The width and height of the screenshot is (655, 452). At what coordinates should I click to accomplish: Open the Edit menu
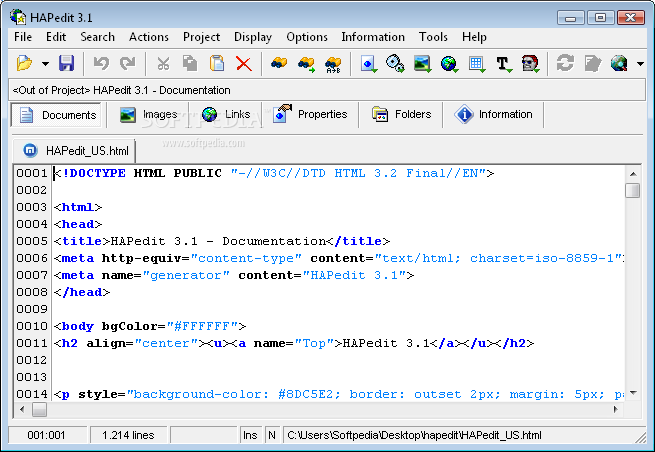pos(56,37)
